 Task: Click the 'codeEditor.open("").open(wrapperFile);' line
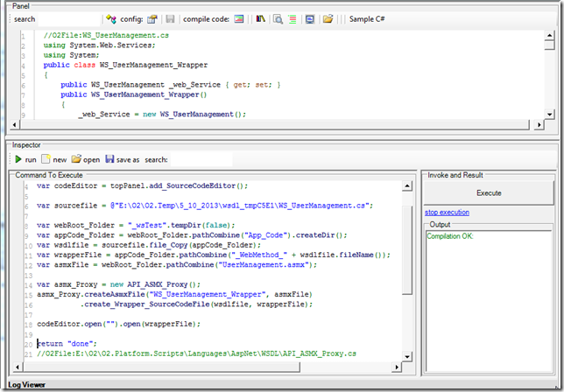pos(118,324)
